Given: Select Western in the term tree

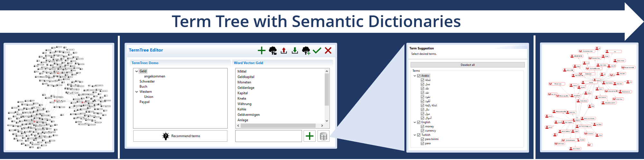Looking at the screenshot, I should (146, 92).
